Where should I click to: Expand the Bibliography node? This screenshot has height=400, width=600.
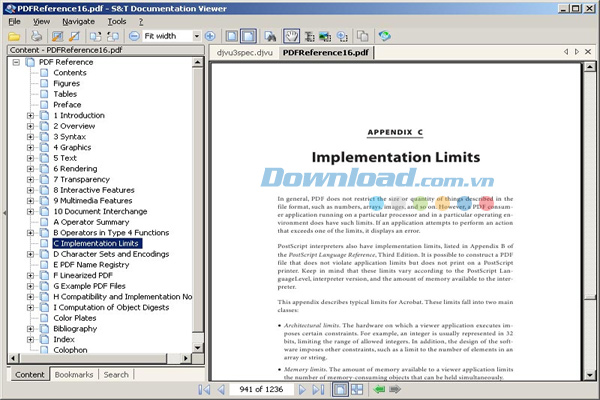30,329
